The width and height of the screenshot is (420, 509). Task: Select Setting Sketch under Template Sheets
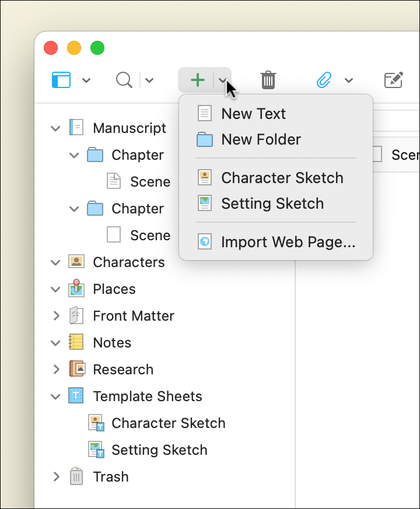pyautogui.click(x=159, y=450)
